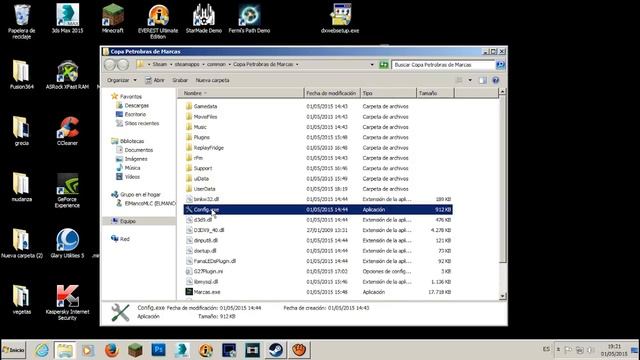Sort by the Tamaño column header
The width and height of the screenshot is (640, 360).
pos(435,93)
